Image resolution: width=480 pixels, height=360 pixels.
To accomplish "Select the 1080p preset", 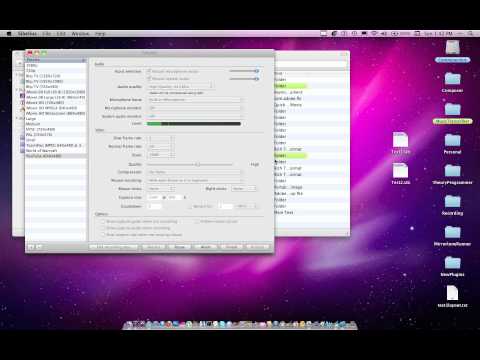I will coord(56,65).
